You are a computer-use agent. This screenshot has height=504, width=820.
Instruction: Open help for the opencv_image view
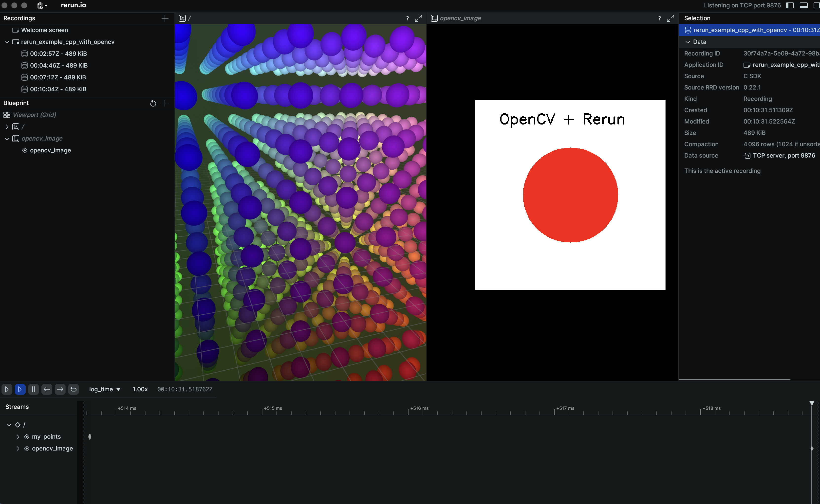[659, 18]
